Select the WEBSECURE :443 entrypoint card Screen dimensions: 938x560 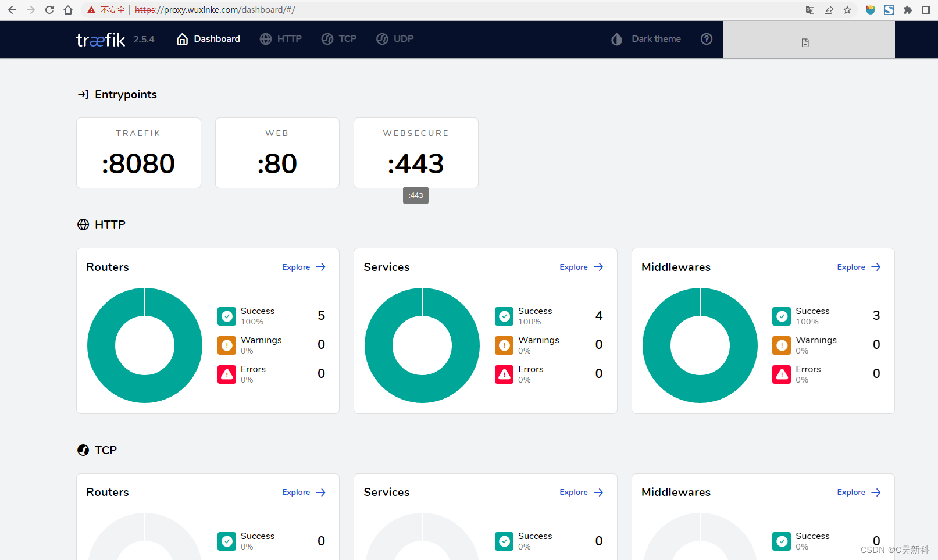pyautogui.click(x=416, y=153)
